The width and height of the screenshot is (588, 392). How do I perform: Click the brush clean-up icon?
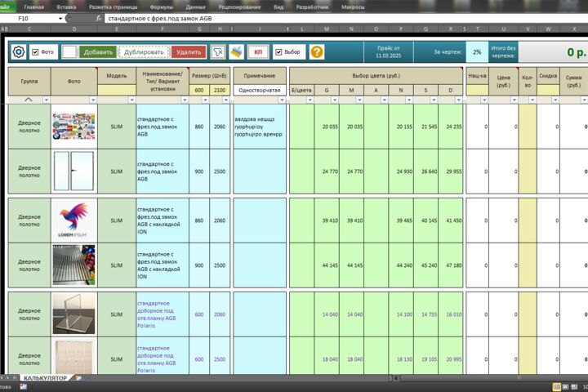coord(237,51)
